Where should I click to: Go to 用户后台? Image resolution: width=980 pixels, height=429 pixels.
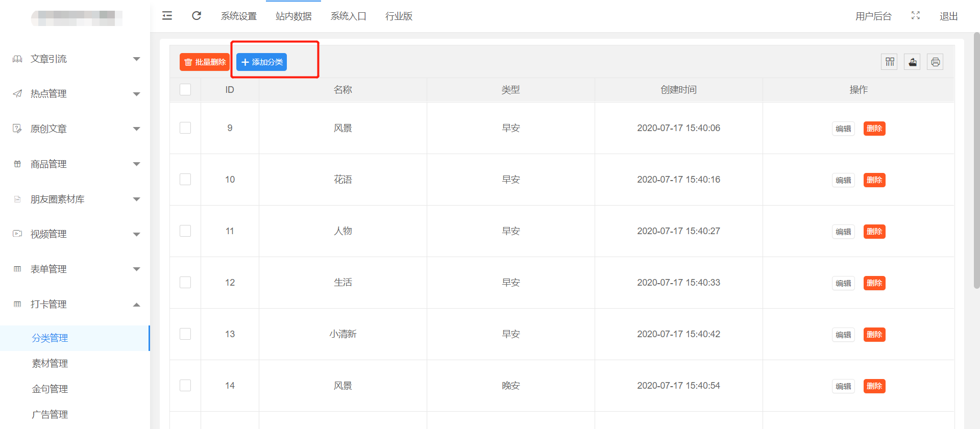873,16
